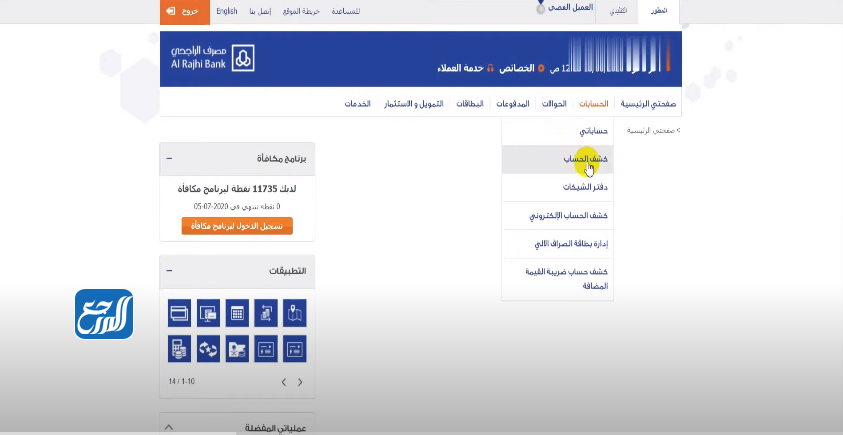This screenshot has width=843, height=435.
Task: Click the silver customer medal icon
Action: coord(541,9)
